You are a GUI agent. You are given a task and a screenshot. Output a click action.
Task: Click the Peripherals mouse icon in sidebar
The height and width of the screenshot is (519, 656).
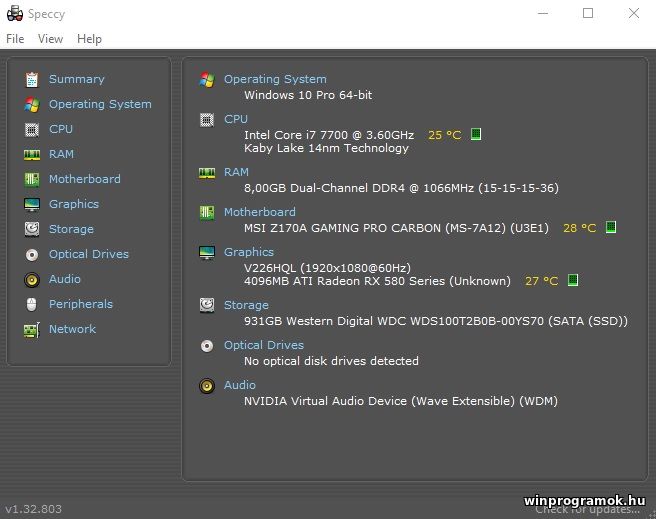[32, 304]
